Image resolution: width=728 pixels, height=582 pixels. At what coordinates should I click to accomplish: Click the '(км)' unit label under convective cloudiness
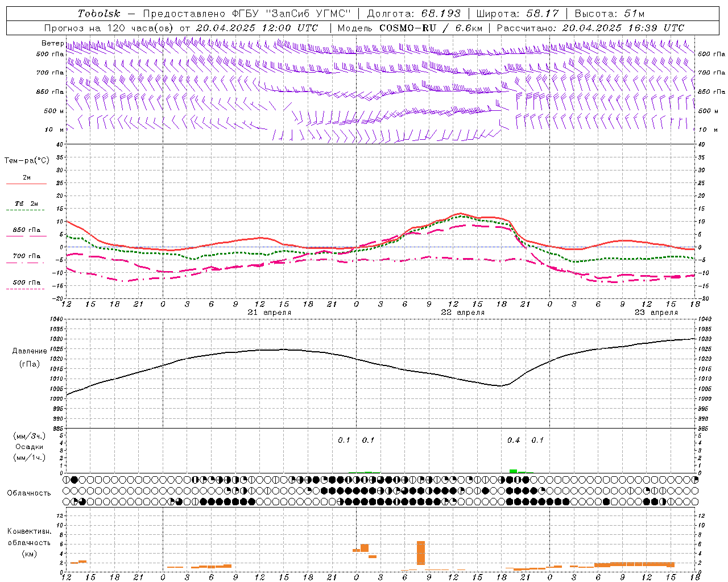(x=29, y=554)
